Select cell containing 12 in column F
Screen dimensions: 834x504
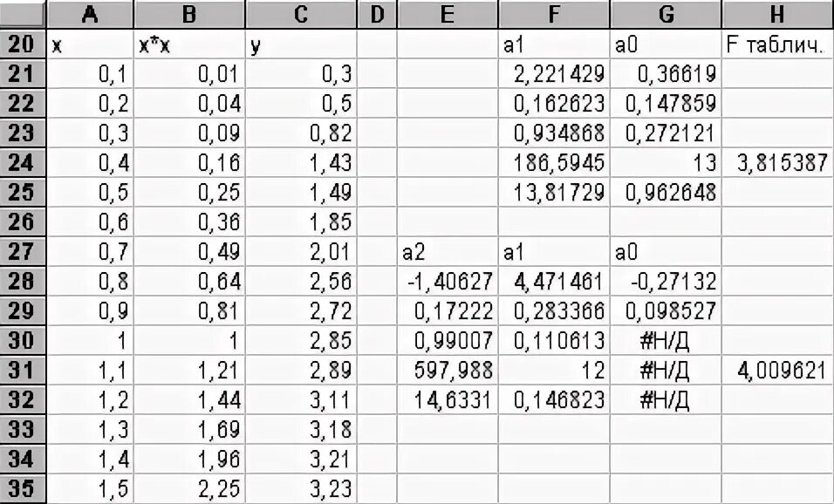(x=554, y=370)
